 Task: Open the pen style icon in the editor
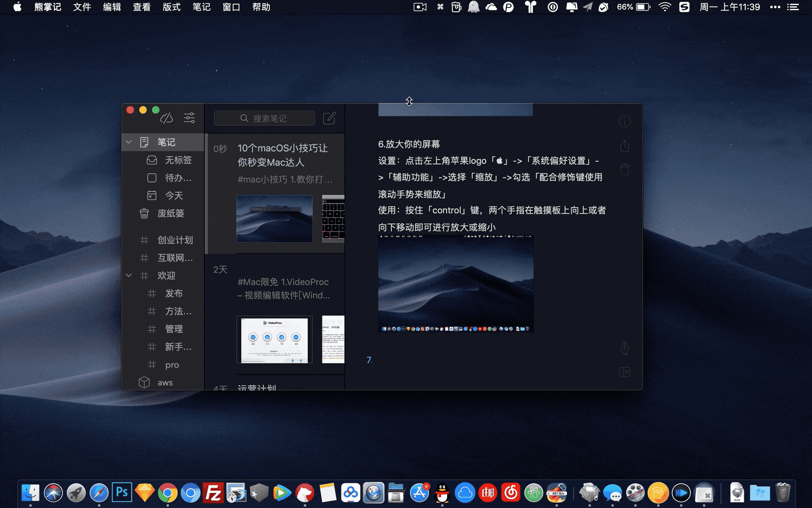tap(624, 348)
